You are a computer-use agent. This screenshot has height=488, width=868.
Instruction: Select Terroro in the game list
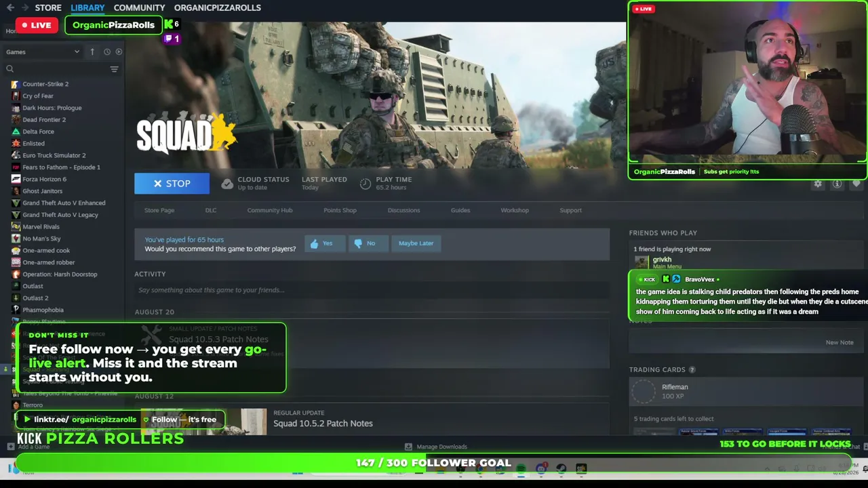[33, 405]
